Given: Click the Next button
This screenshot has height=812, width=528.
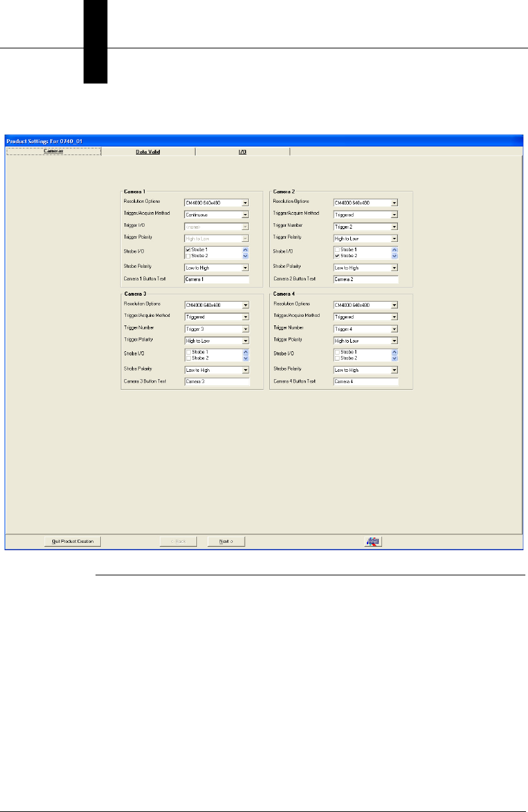Looking at the screenshot, I should click(x=226, y=542).
